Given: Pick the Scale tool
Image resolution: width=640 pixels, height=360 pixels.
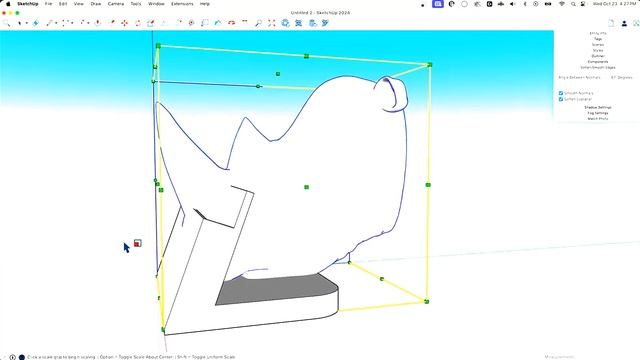Looking at the screenshot, I should coord(151,23).
